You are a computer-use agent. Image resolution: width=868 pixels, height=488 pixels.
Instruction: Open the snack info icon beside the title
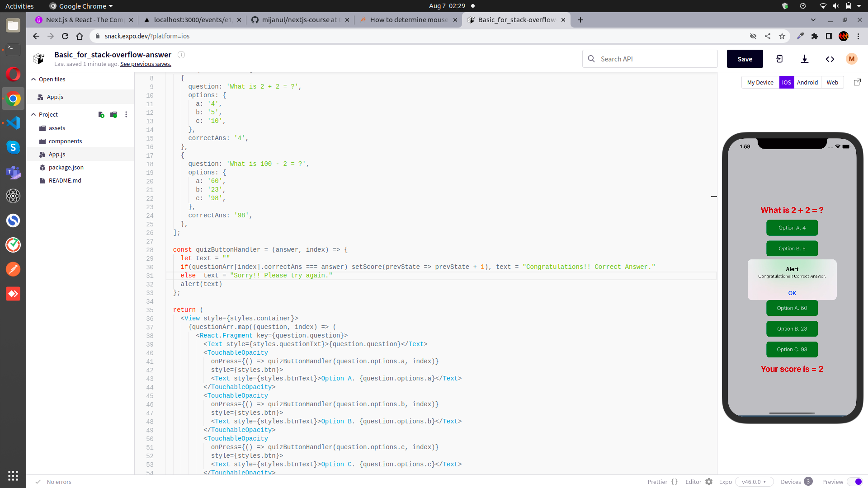[x=181, y=55]
